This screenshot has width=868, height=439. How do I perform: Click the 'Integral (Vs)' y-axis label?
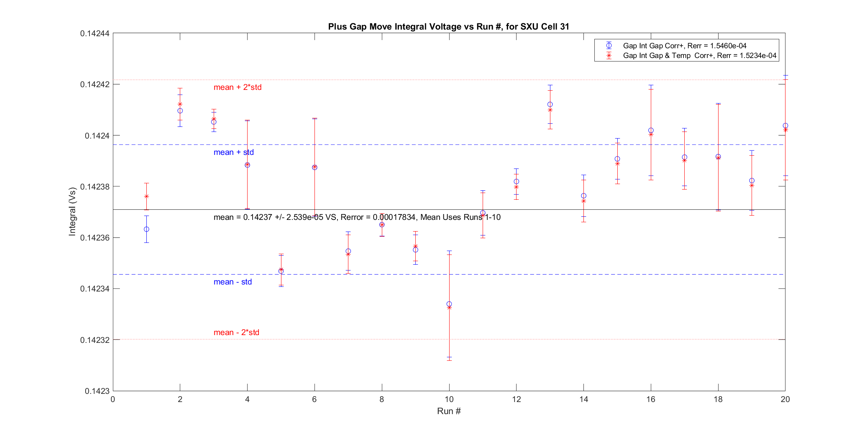[x=72, y=212]
